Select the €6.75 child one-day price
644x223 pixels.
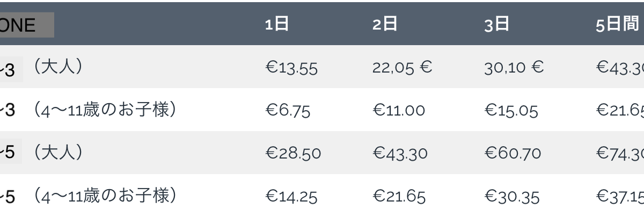coord(288,111)
